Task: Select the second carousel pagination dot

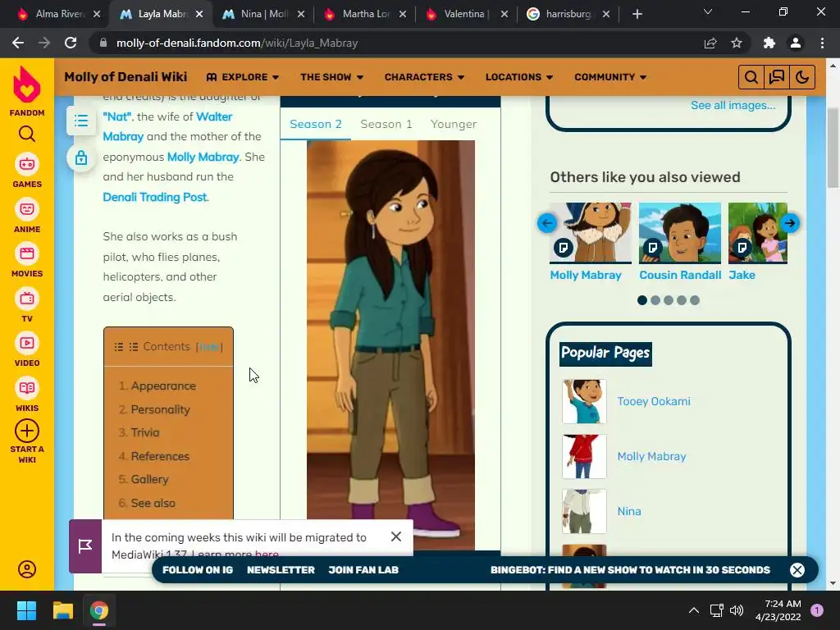Action: click(655, 300)
